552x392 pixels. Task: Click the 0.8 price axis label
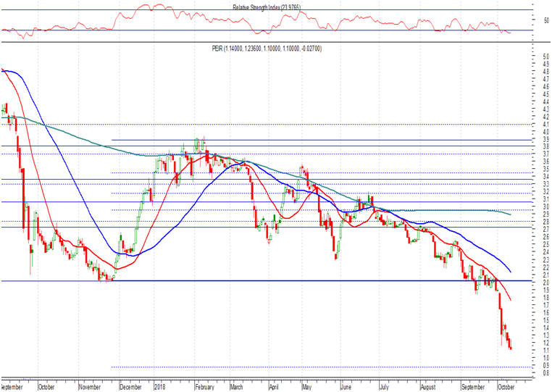point(537,373)
